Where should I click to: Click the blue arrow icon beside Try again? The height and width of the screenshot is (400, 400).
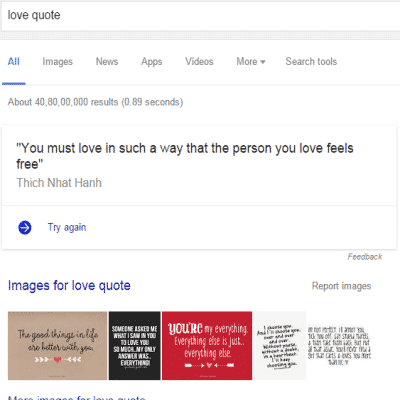tap(25, 228)
